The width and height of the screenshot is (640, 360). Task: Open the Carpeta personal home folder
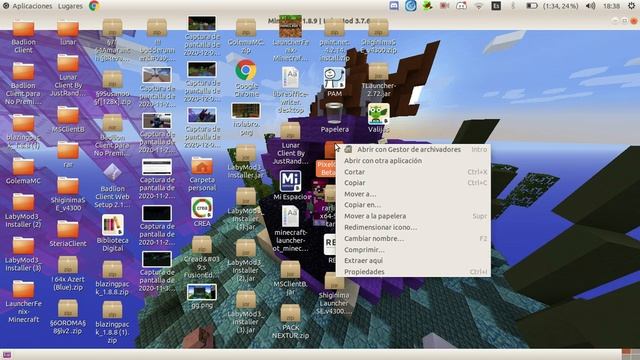pos(202,166)
